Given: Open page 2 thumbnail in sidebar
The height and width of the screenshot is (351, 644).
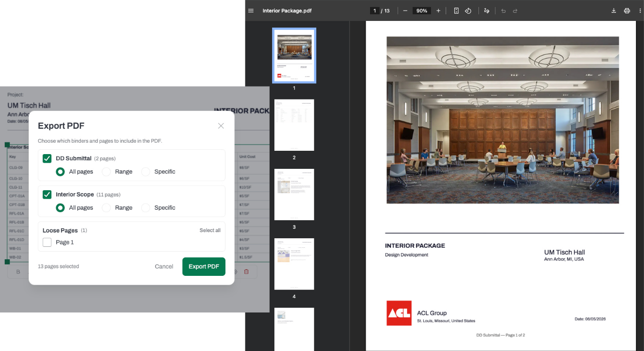Looking at the screenshot, I should point(294,125).
